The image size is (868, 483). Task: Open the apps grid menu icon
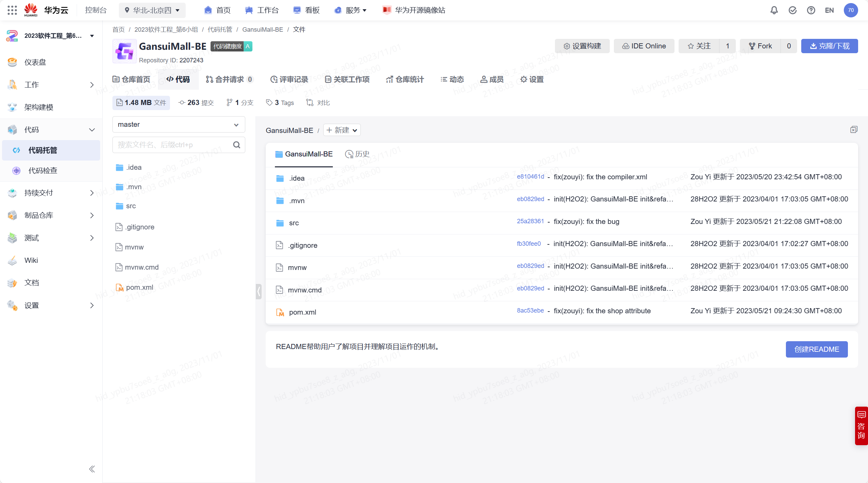coord(12,10)
